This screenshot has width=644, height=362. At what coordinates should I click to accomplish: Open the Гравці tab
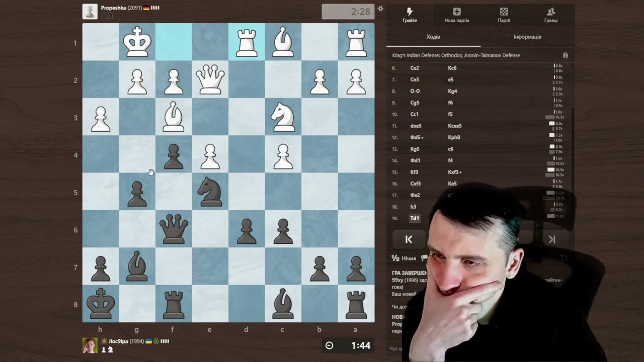click(550, 15)
